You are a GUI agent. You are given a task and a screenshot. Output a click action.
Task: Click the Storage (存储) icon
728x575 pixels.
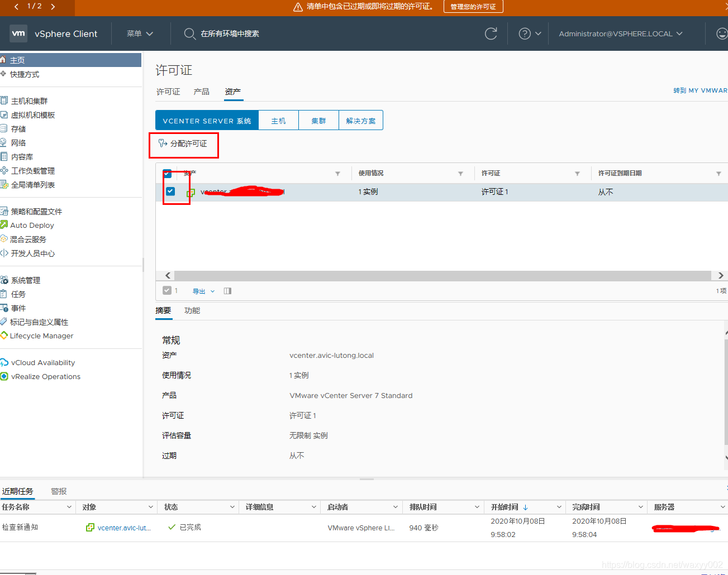click(x=4, y=128)
